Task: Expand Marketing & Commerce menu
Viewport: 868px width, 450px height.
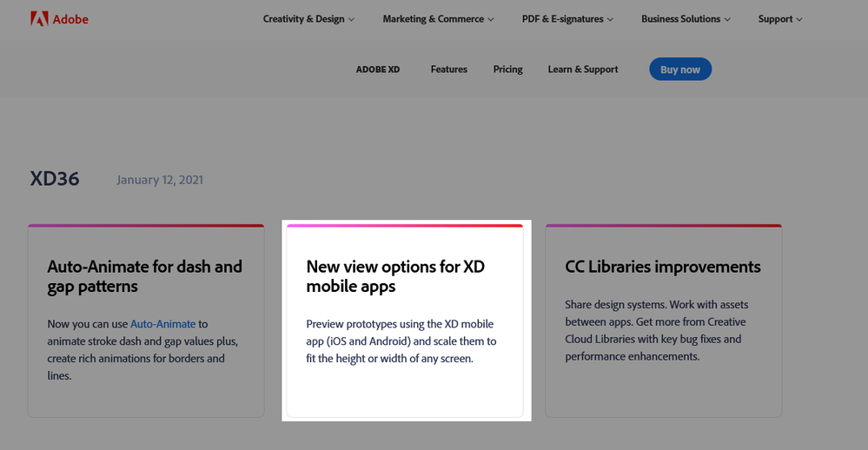Action: click(x=438, y=19)
